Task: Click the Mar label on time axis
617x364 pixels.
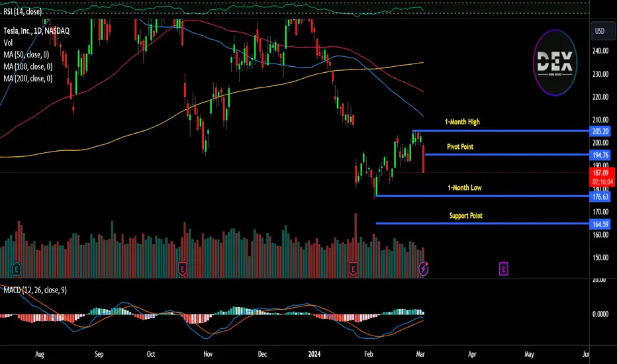Action: (x=420, y=354)
